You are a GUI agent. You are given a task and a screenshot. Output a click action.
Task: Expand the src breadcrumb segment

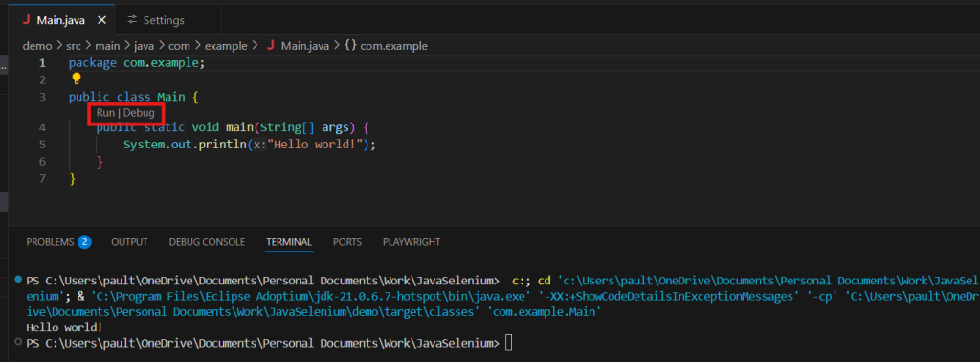74,46
